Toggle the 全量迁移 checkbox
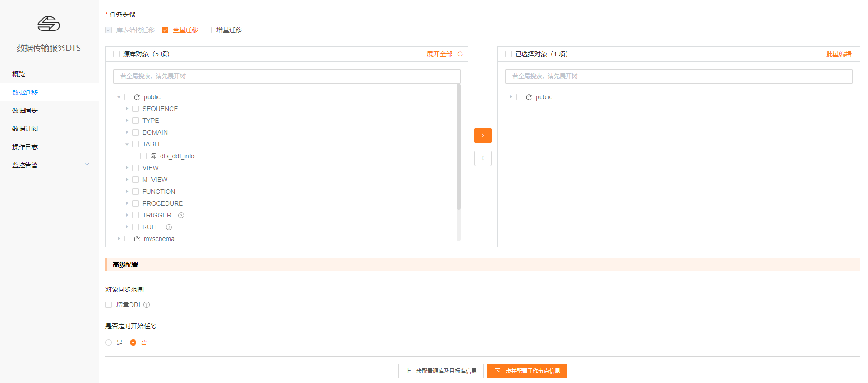Viewport: 868px width, 383px height. (x=165, y=30)
